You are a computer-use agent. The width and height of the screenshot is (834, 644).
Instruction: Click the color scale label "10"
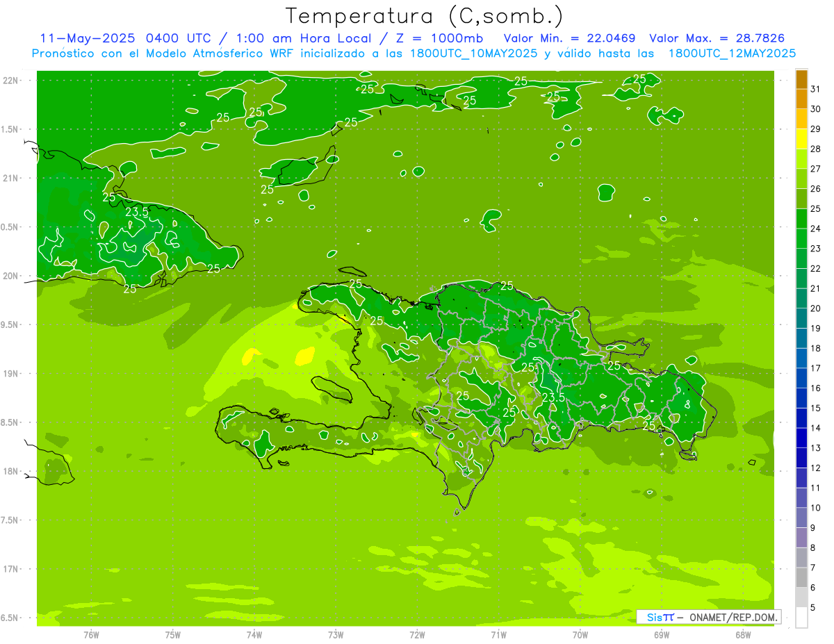pos(816,508)
